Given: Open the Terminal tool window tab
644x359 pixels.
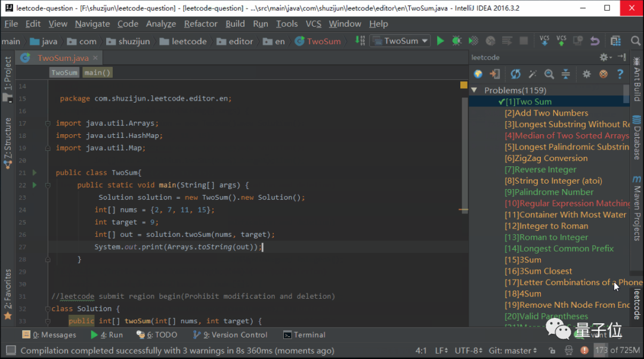Looking at the screenshot, I should tap(304, 335).
